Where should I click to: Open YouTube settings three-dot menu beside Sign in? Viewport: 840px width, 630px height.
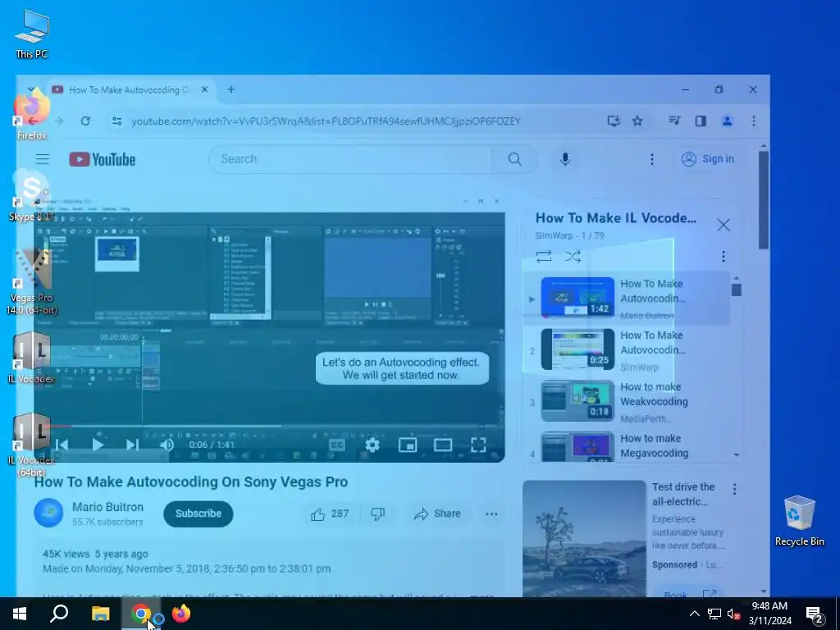click(x=652, y=159)
